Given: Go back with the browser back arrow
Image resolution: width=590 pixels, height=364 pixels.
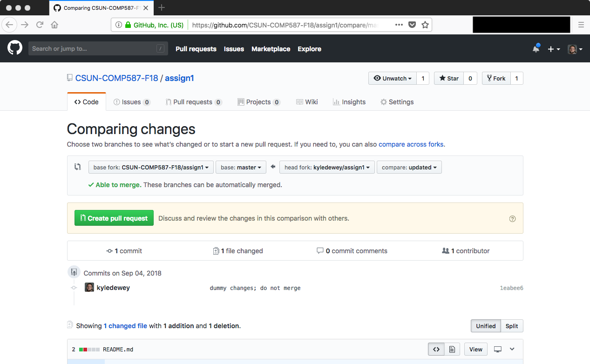Looking at the screenshot, I should coord(10,25).
